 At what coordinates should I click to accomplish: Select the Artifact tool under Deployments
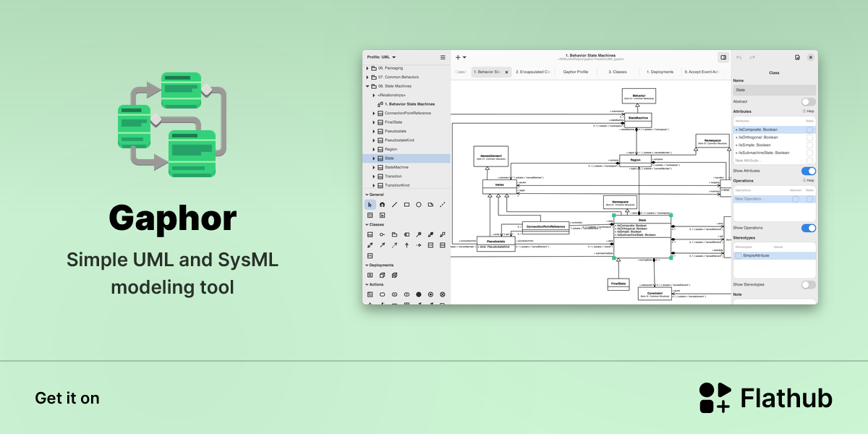tap(370, 275)
